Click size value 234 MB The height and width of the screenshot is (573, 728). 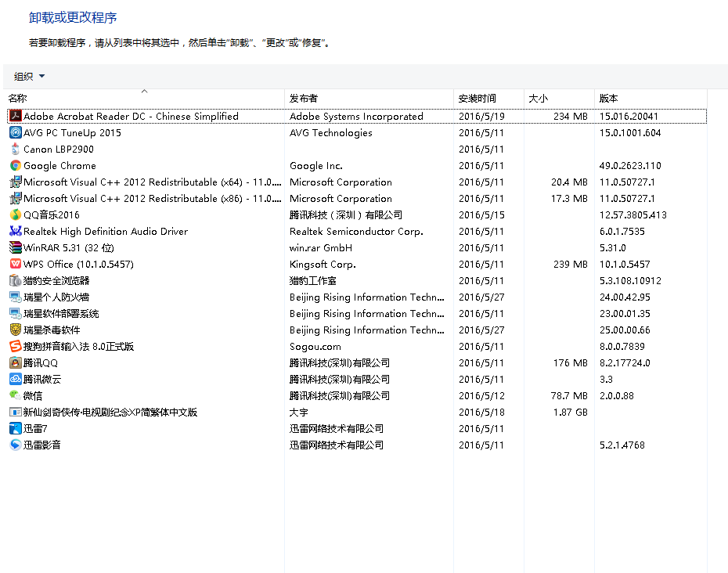(570, 116)
